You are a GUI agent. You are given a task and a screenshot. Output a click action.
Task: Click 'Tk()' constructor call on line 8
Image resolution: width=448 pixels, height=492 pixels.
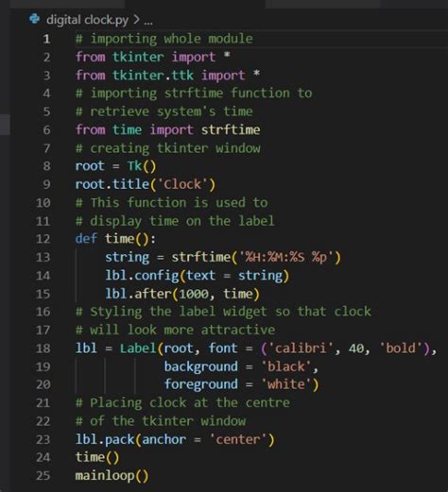click(x=142, y=166)
